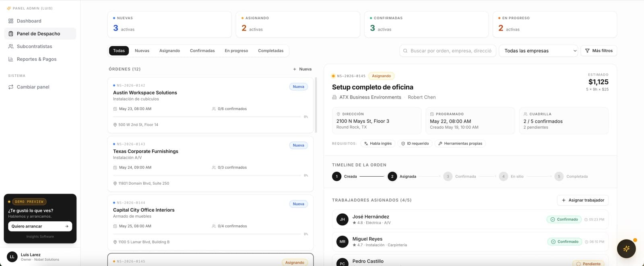This screenshot has width=644, height=266.
Task: Click timeline step 4 En sitio
Action: tap(511, 176)
